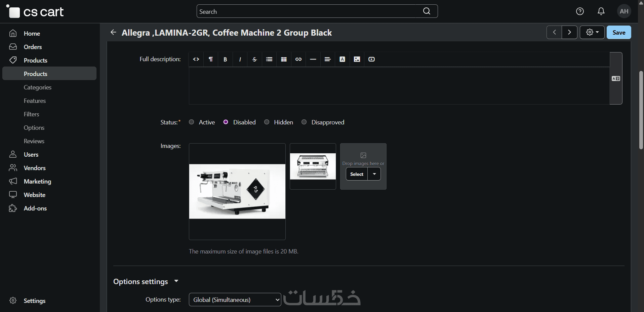Image resolution: width=644 pixels, height=312 pixels.
Task: Go to previous product with left chevron
Action: click(554, 32)
